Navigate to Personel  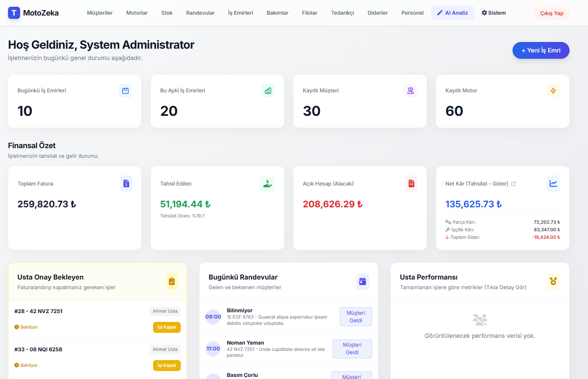point(412,13)
